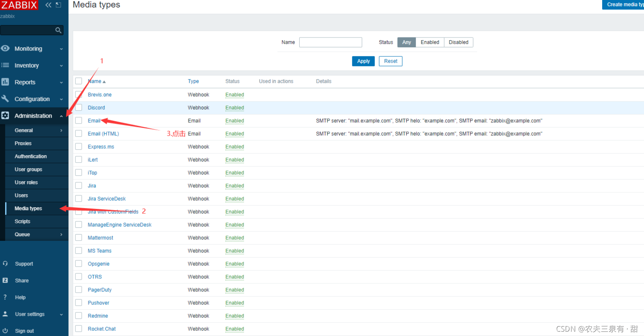Sort by Type column header
Viewport: 644px width, 336px height.
point(193,81)
